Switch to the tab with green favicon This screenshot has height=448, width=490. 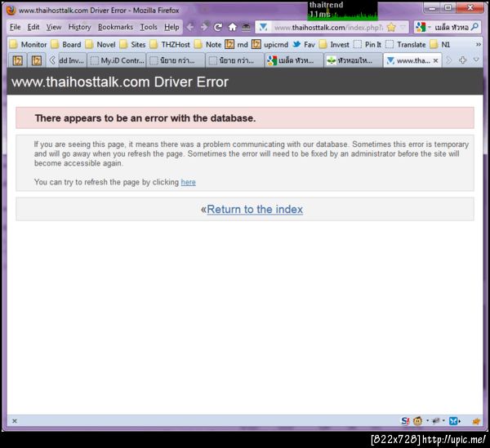pyautogui.click(x=353, y=60)
